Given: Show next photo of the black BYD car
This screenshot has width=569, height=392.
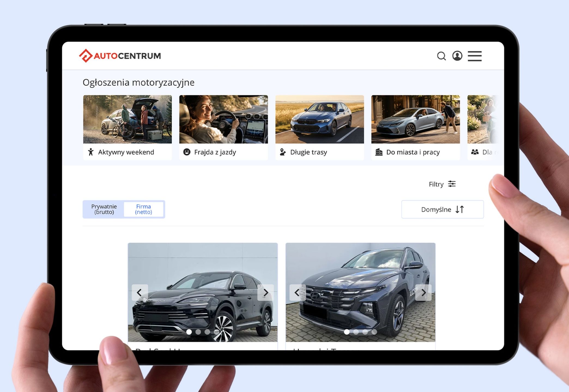Looking at the screenshot, I should (266, 293).
